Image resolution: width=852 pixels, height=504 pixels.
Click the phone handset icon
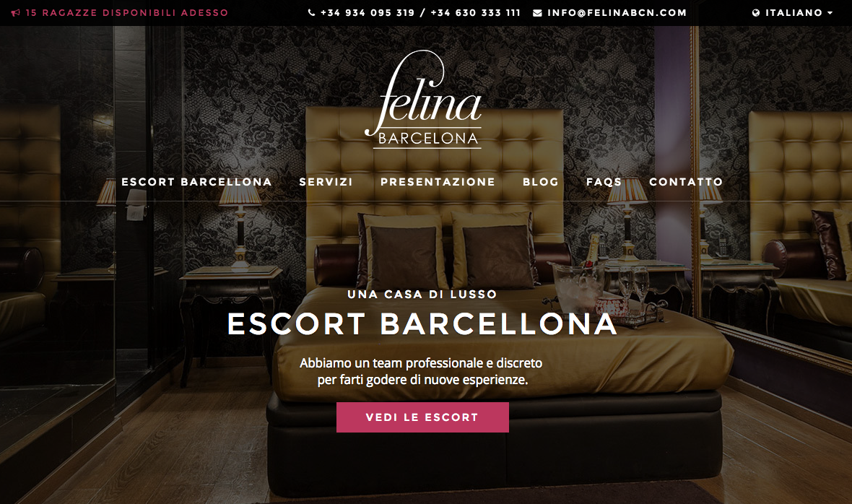[x=311, y=12]
